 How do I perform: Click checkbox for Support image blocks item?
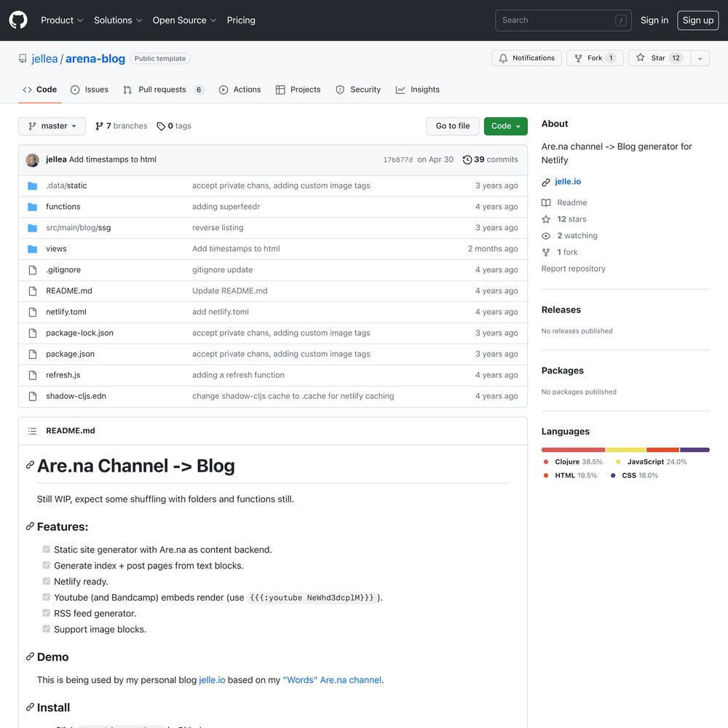[47, 629]
